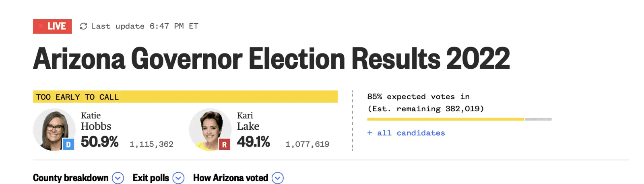Open the Exit polls section label

point(151,178)
